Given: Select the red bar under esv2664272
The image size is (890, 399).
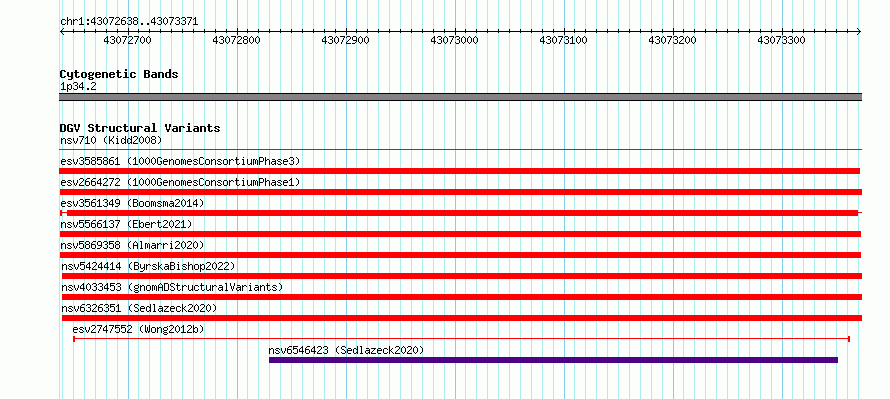Looking at the screenshot, I should [x=461, y=192].
